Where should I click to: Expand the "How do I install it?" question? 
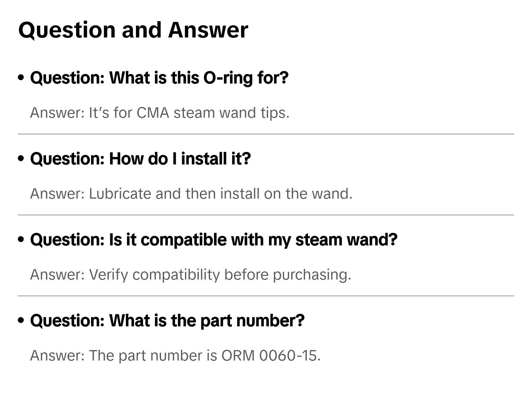(140, 159)
